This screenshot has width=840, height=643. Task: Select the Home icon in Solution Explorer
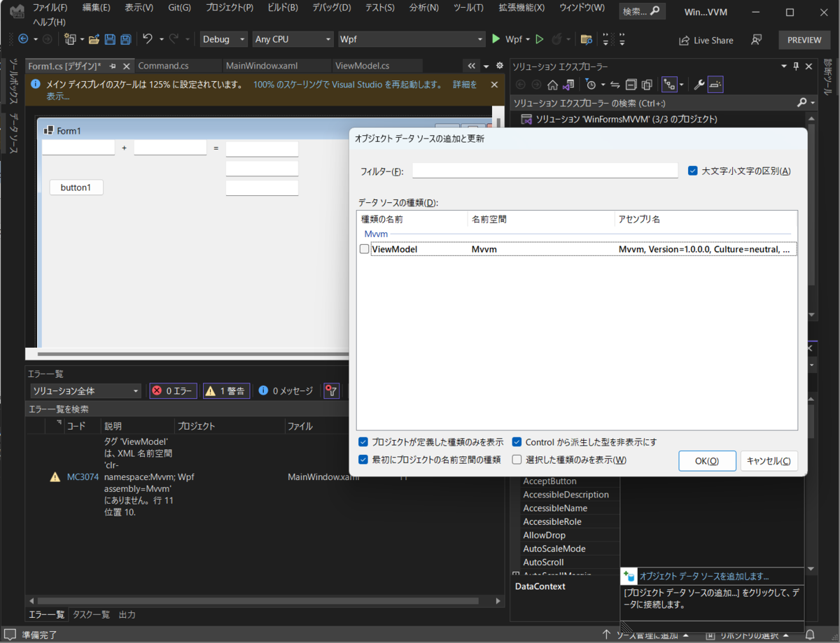tap(553, 85)
